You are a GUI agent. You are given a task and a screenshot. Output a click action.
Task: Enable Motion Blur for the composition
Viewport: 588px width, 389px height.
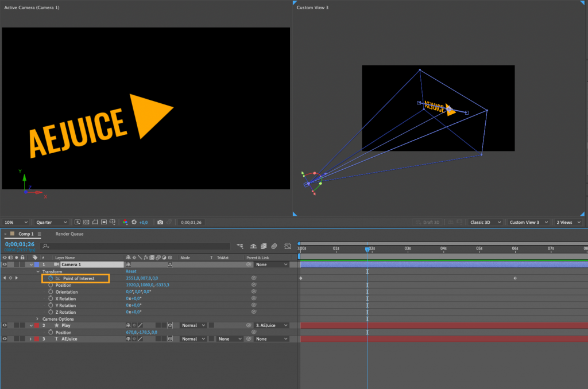[274, 247]
